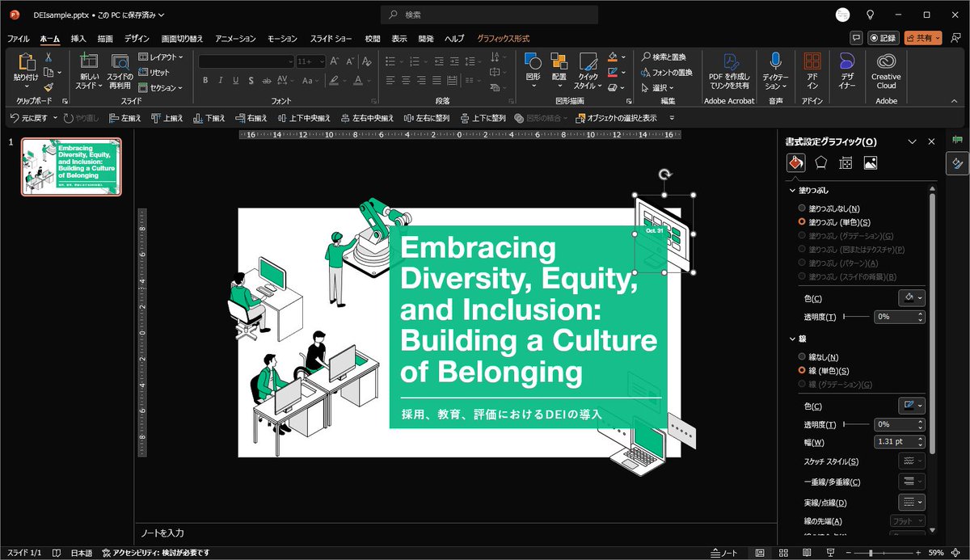Switch to the 挿入 (Insert) tab
The image size is (970, 560).
coord(78,38)
